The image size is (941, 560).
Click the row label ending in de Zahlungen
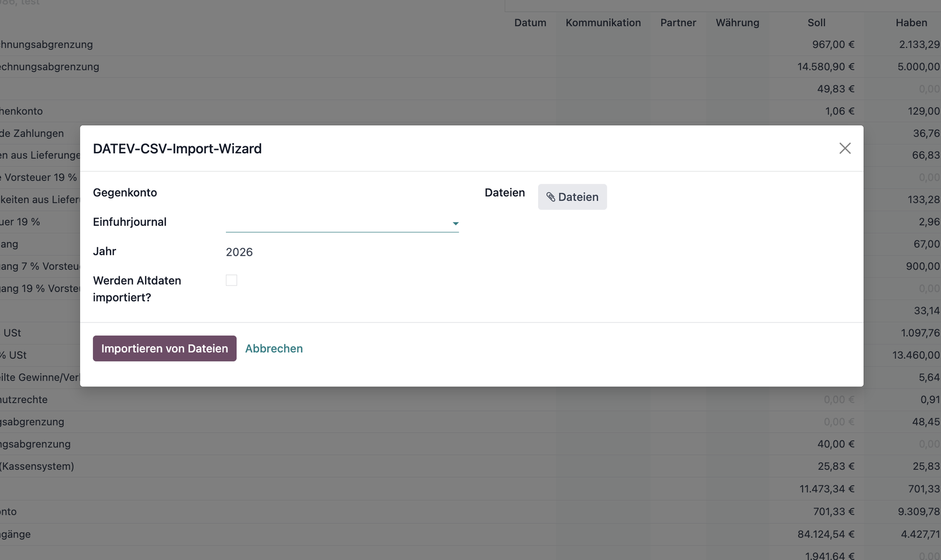click(32, 133)
